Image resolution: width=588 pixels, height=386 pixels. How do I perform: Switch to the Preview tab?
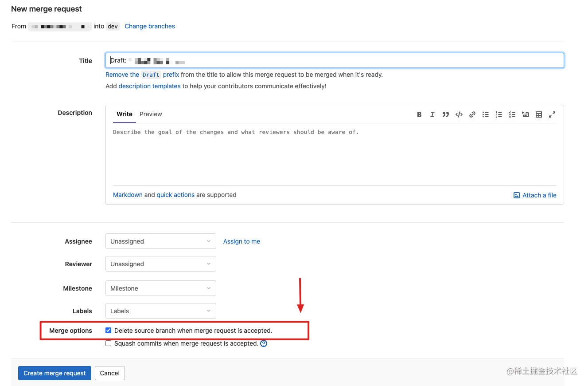151,114
